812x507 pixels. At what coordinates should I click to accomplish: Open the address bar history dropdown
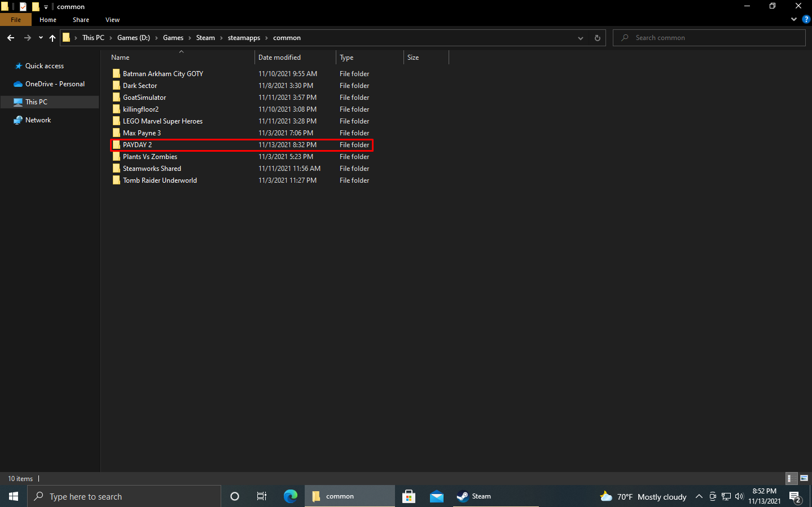point(581,38)
